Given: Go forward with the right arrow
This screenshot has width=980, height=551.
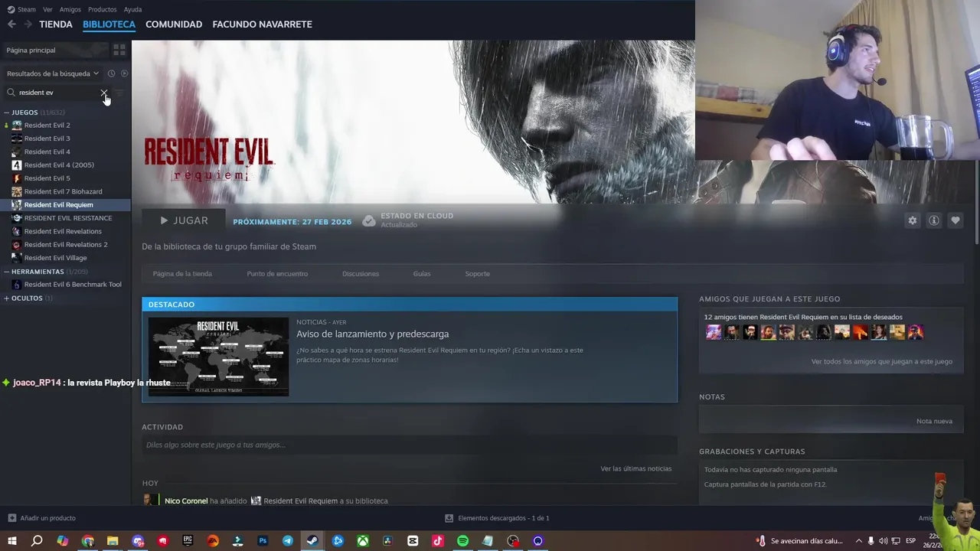Looking at the screenshot, I should [x=28, y=24].
